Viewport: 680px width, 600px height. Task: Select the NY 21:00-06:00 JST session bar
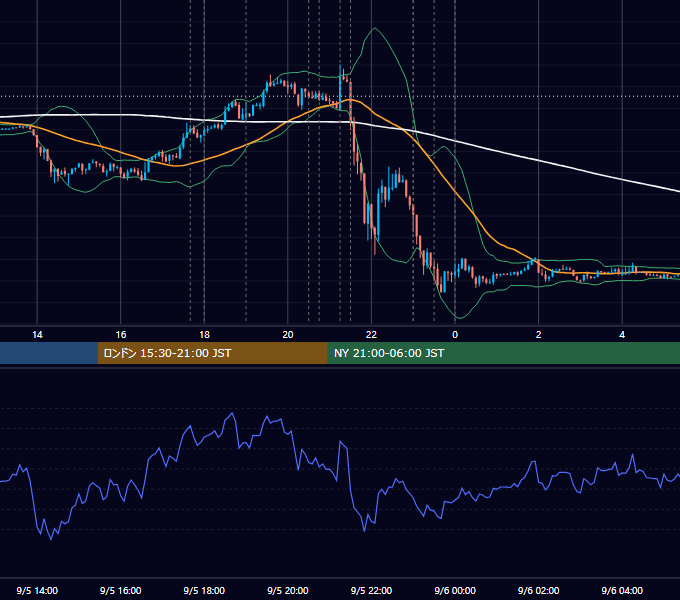503,353
